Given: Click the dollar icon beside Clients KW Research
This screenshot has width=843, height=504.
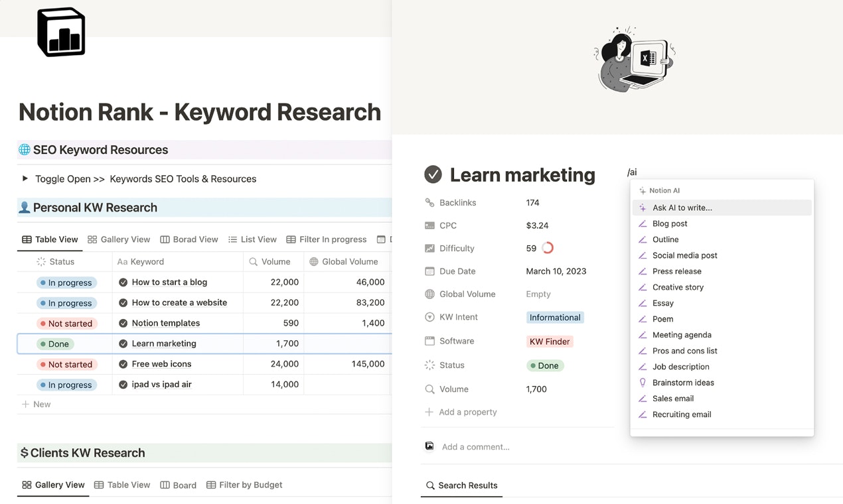Looking at the screenshot, I should pos(25,453).
